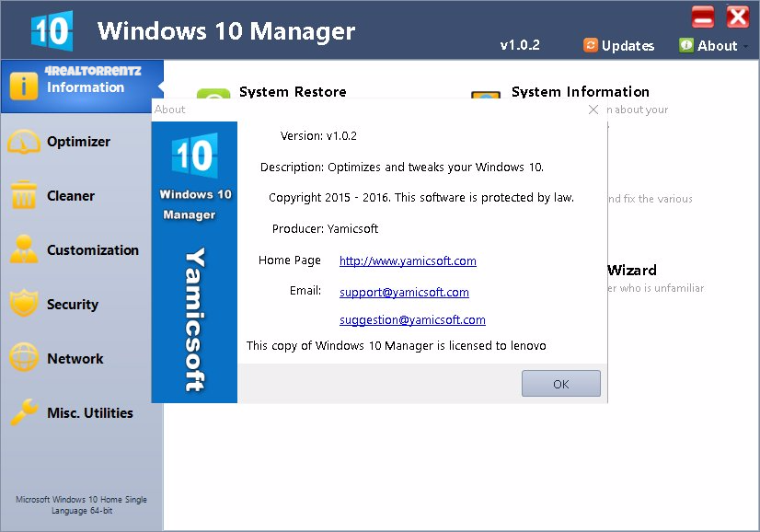This screenshot has height=532, width=760.
Task: Close the Windows 10 Manager window
Action: [x=737, y=17]
